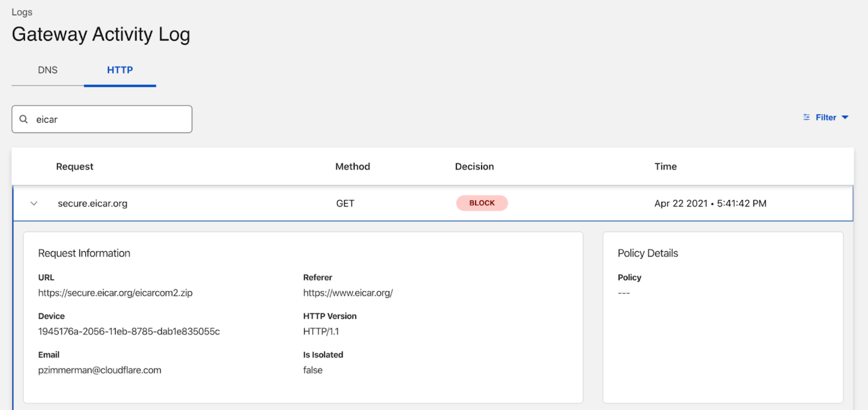Click the Decision column header
This screenshot has height=410, width=868.
(x=474, y=166)
